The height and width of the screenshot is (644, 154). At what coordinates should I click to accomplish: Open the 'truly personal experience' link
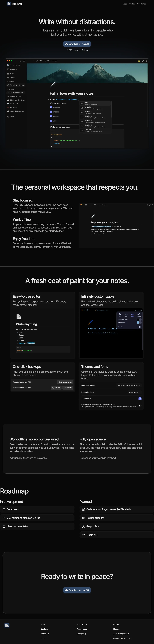click(x=67, y=100)
